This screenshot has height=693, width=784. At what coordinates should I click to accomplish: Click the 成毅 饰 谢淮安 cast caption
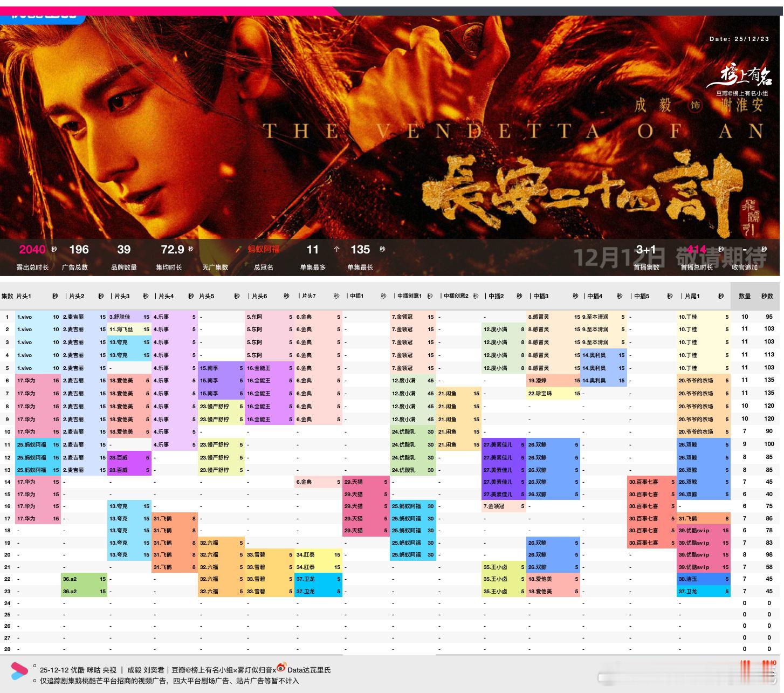pyautogui.click(x=699, y=105)
